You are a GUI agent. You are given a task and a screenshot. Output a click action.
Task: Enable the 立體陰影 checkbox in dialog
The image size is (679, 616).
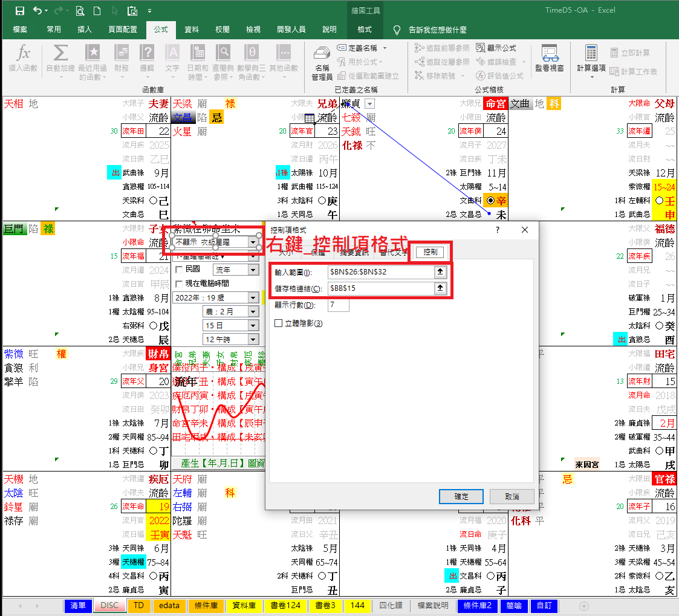click(x=279, y=323)
